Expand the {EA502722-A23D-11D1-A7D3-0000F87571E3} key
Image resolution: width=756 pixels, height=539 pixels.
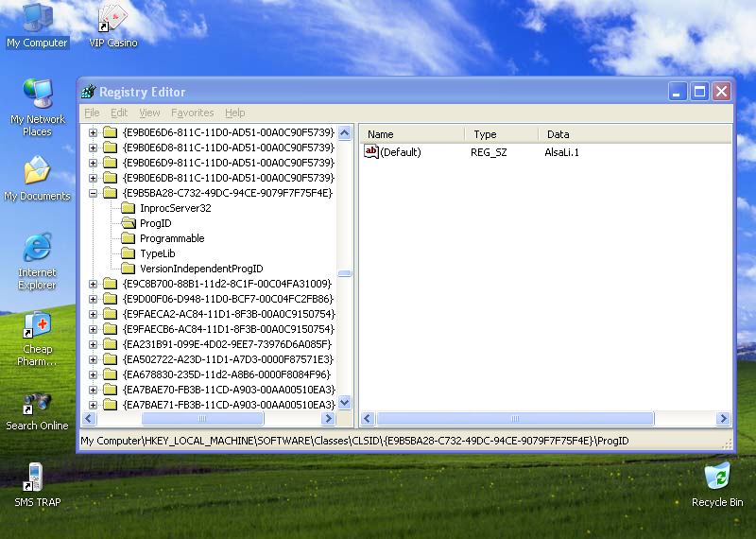93,359
